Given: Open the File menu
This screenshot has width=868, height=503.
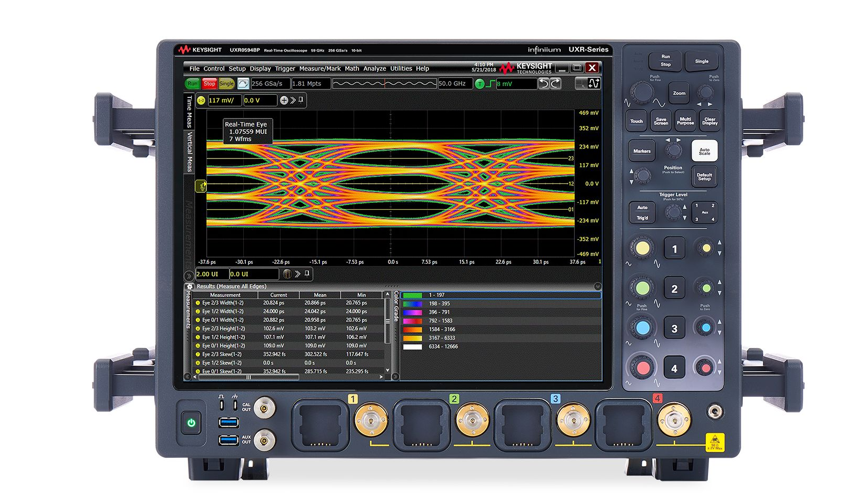Looking at the screenshot, I should [x=194, y=68].
